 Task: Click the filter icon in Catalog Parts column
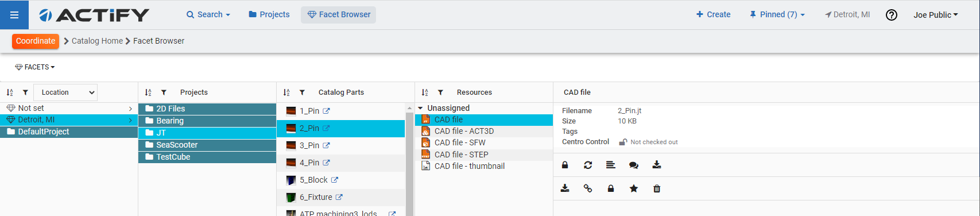tap(302, 92)
